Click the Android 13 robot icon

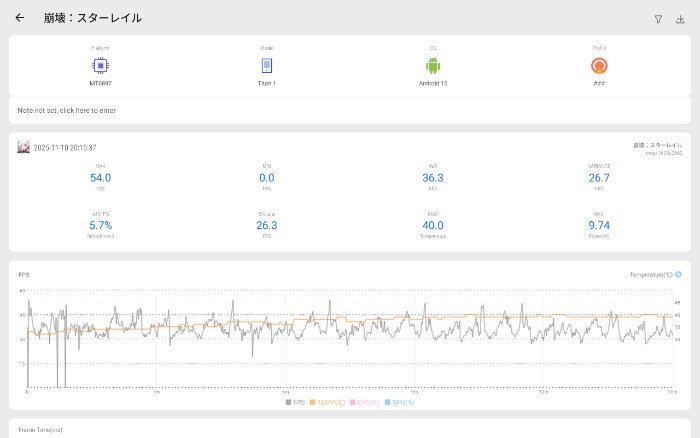click(433, 66)
